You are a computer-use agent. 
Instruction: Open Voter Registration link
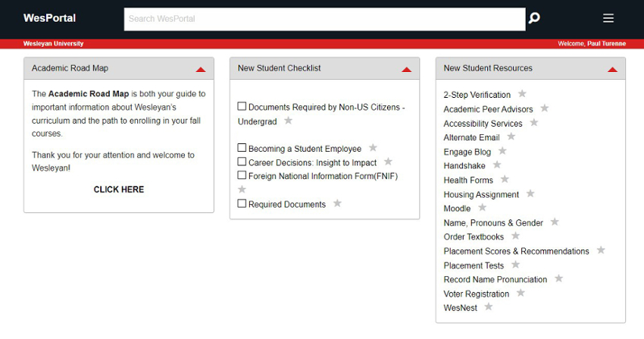[x=476, y=294]
